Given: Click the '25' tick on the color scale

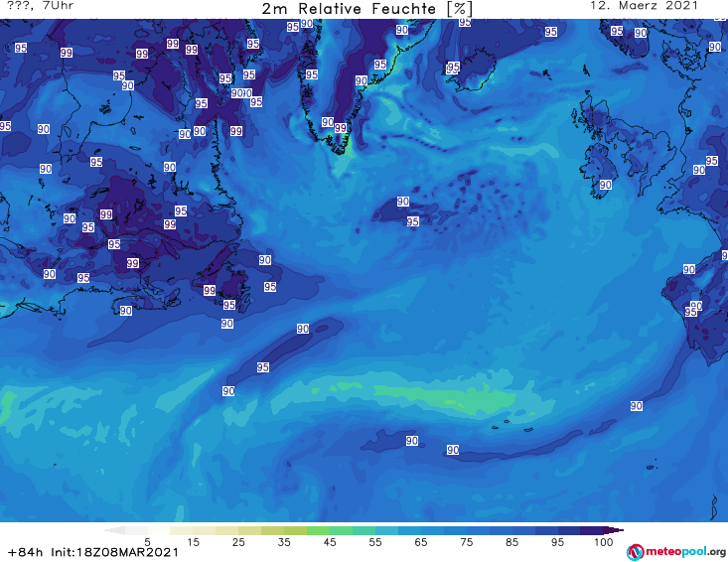Looking at the screenshot, I should pyautogui.click(x=238, y=542).
